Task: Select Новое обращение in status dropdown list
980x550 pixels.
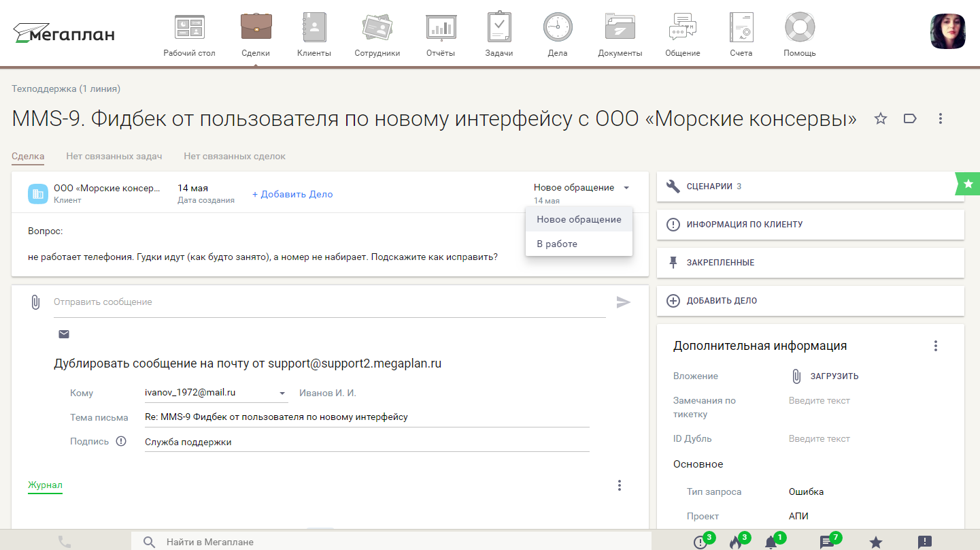Action: click(579, 219)
